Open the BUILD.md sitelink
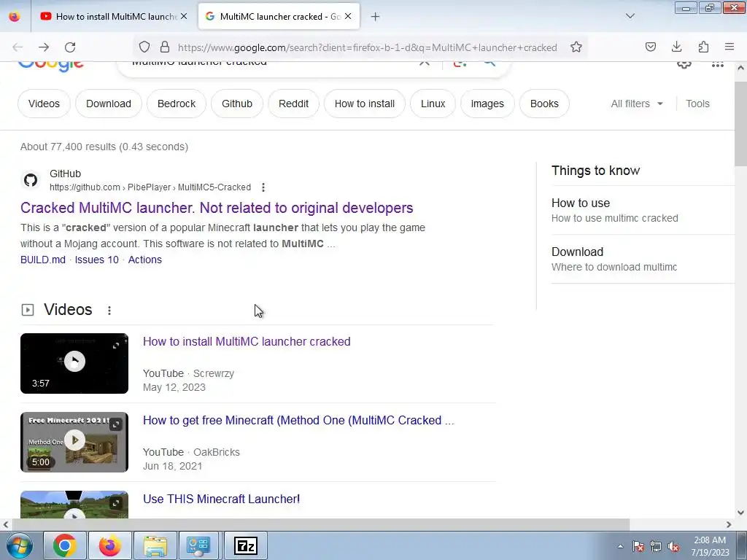The image size is (747, 560). tap(43, 260)
